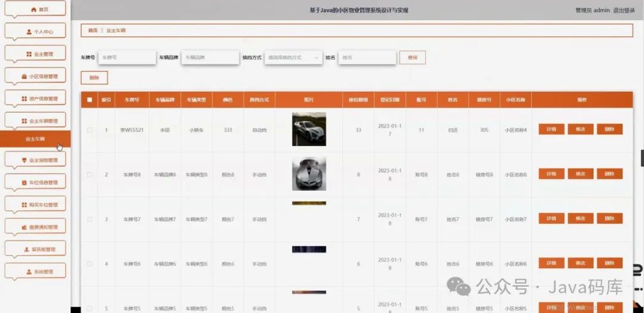Click cell 自动挡 in row 1
Screen dimensions: 644x313
[259, 130]
